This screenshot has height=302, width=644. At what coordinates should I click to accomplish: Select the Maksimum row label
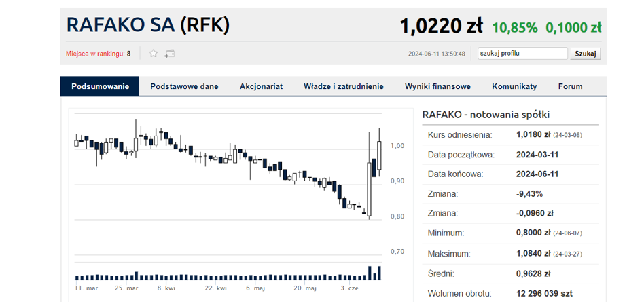click(x=449, y=254)
